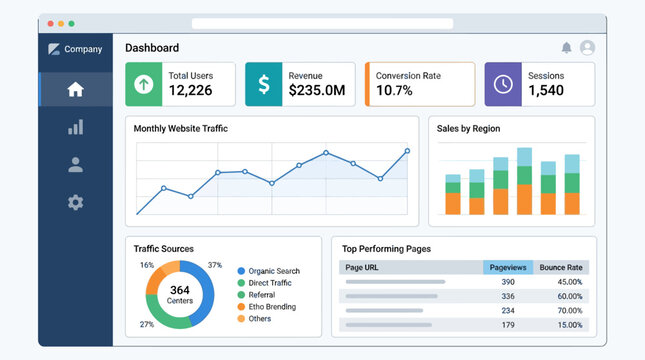Open the Conversion Rate card
The height and width of the screenshot is (360, 645).
coord(420,84)
